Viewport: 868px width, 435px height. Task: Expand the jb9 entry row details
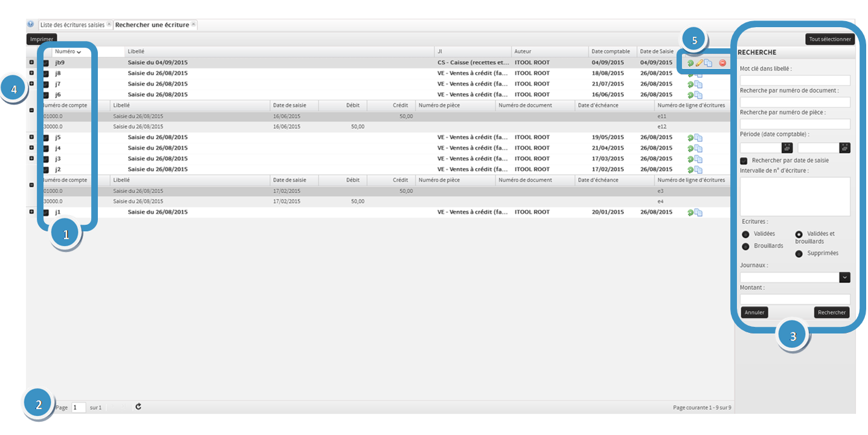[x=31, y=62]
